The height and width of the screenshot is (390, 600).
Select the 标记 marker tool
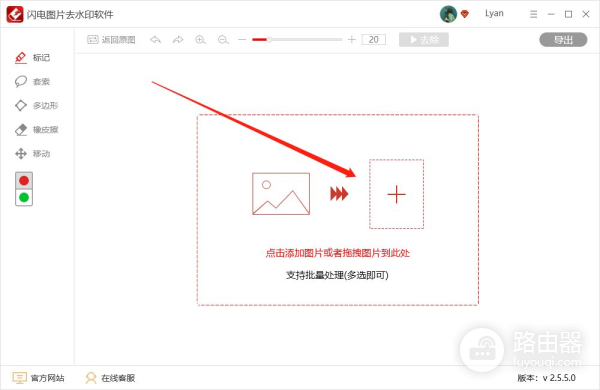tap(33, 58)
